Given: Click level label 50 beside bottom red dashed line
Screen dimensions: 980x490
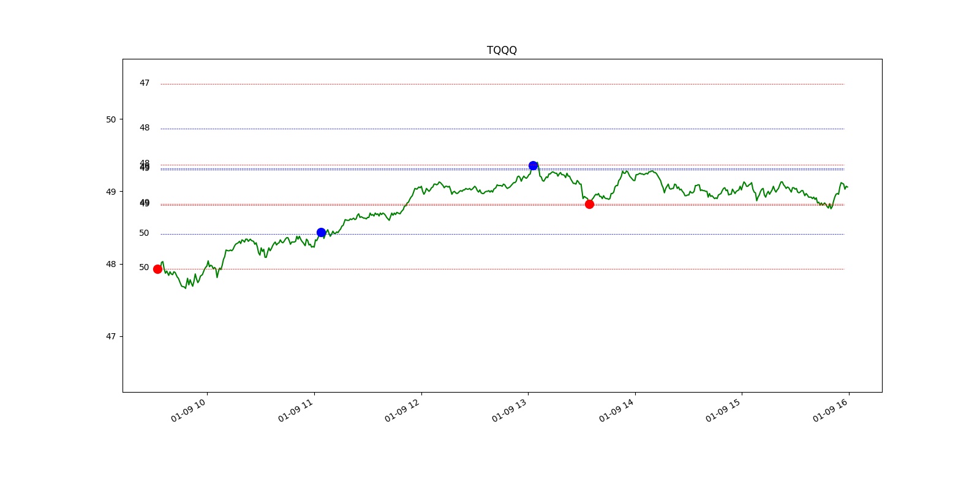Looking at the screenshot, I should (144, 267).
